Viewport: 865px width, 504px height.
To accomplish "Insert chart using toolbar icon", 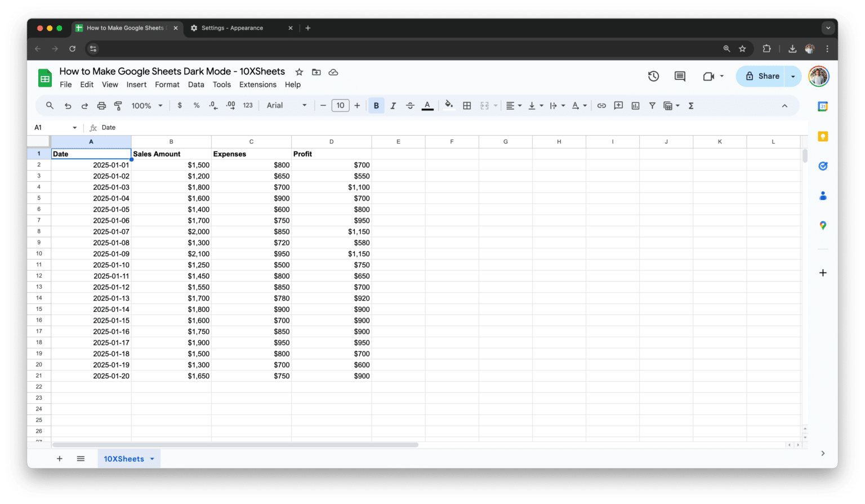I will [635, 105].
